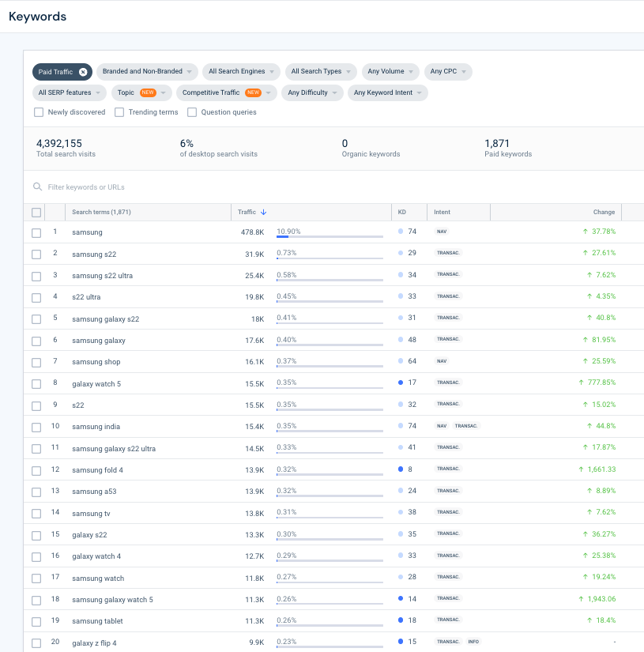The width and height of the screenshot is (644, 652).
Task: Open the Branded and Non-Branded dropdown
Action: tap(147, 71)
